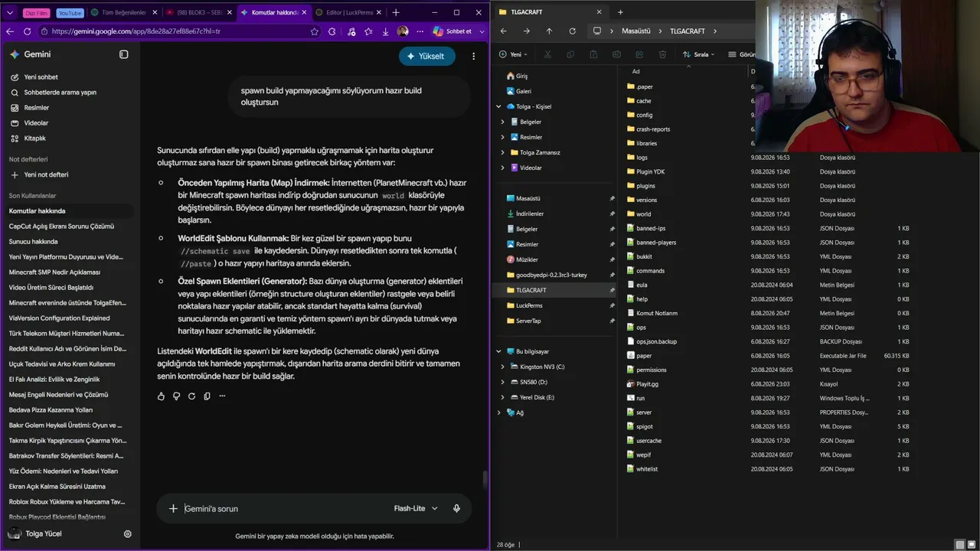This screenshot has width=980, height=551.
Task: Select the Komut Notlarım text file
Action: (x=657, y=313)
